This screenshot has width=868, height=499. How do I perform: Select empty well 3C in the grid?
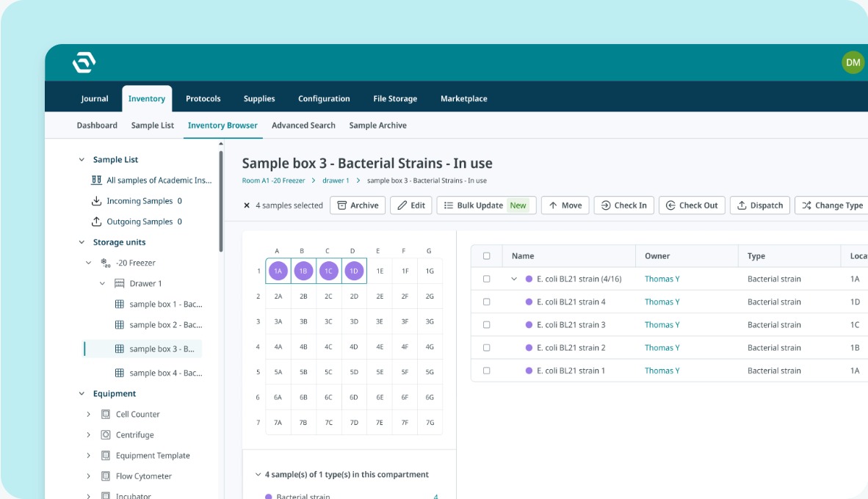tap(329, 321)
